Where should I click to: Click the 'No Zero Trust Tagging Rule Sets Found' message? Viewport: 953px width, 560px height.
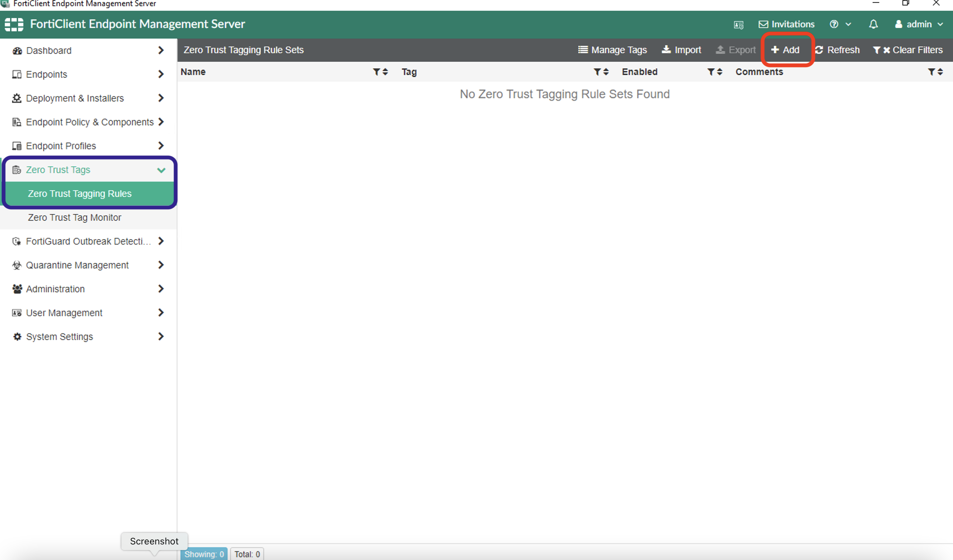tap(565, 94)
